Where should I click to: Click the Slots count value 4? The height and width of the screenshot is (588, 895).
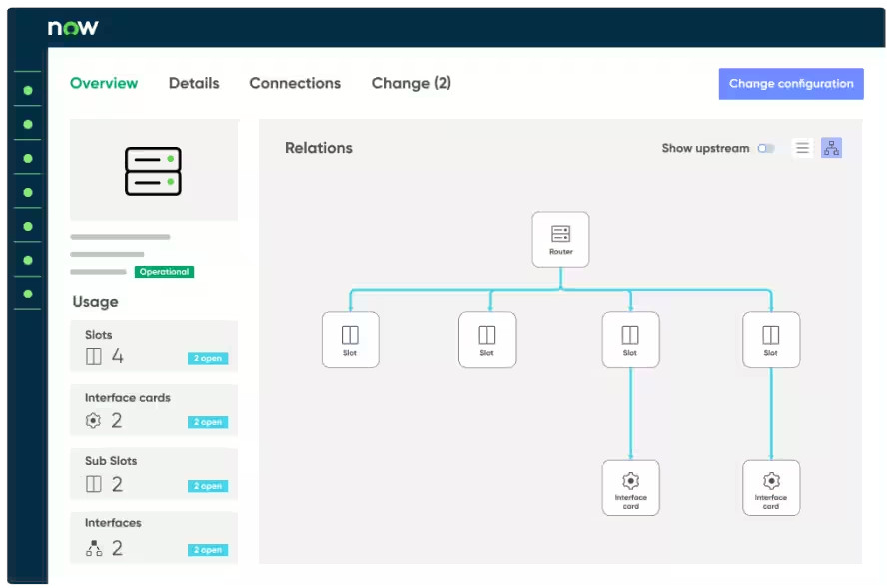click(117, 357)
